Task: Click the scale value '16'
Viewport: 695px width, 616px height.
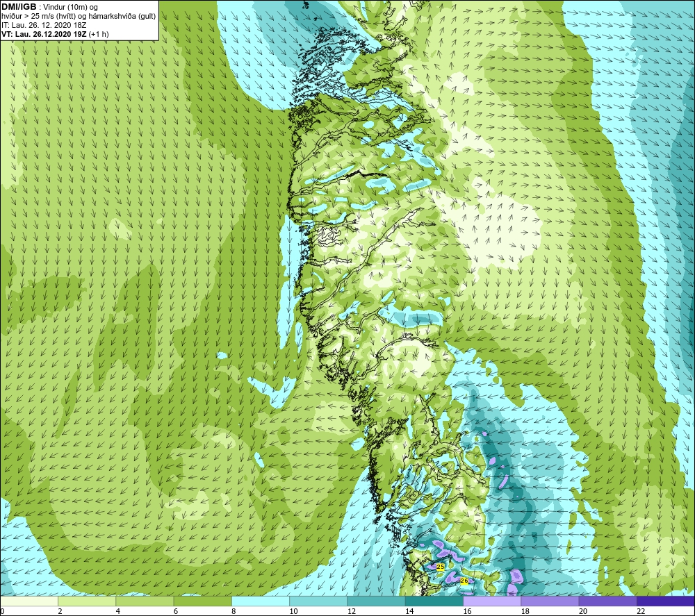Action: pyautogui.click(x=467, y=611)
